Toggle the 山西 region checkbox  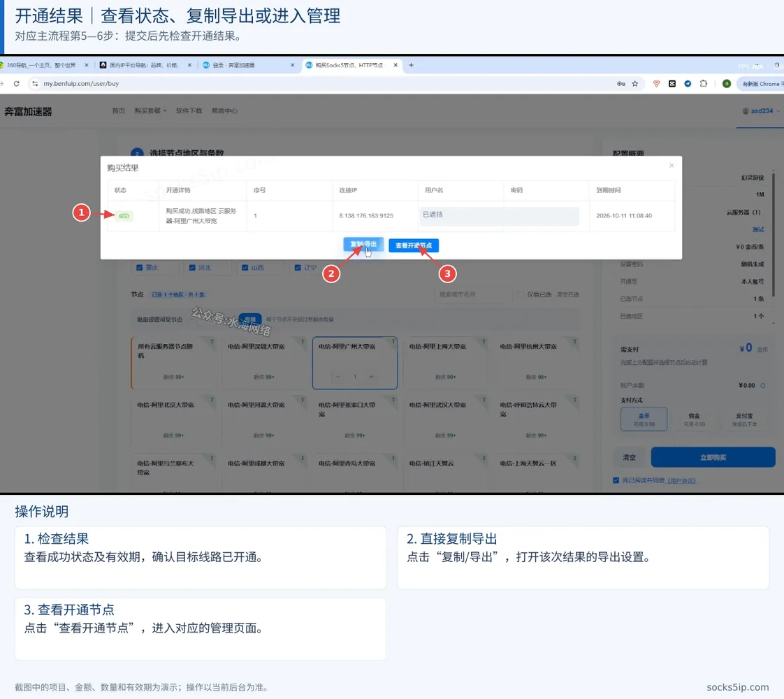pos(245,268)
